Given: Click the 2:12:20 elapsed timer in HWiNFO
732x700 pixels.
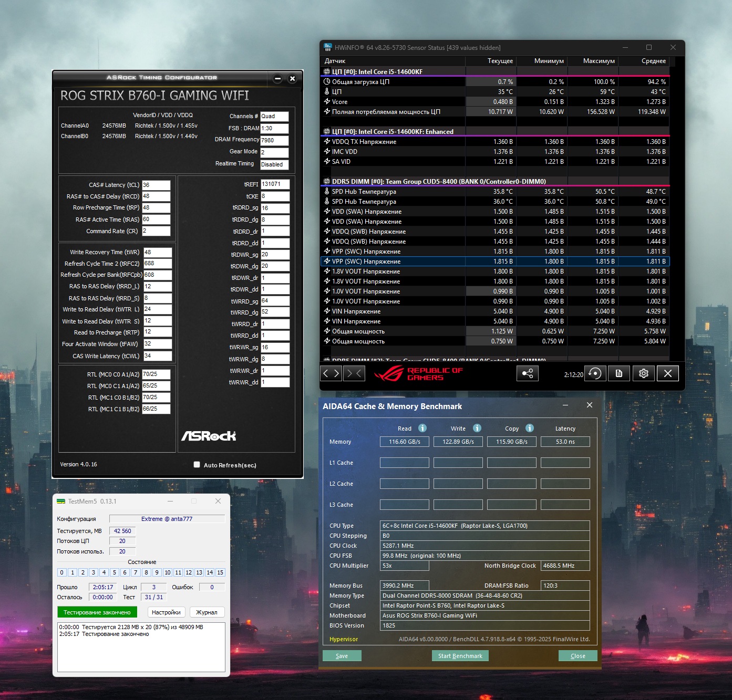Looking at the screenshot, I should tap(573, 374).
